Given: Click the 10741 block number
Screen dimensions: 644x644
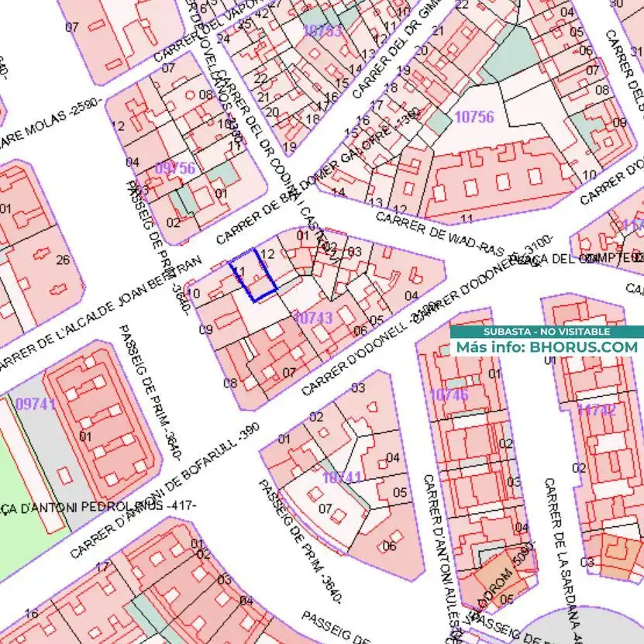Looking at the screenshot, I should coord(342,477).
